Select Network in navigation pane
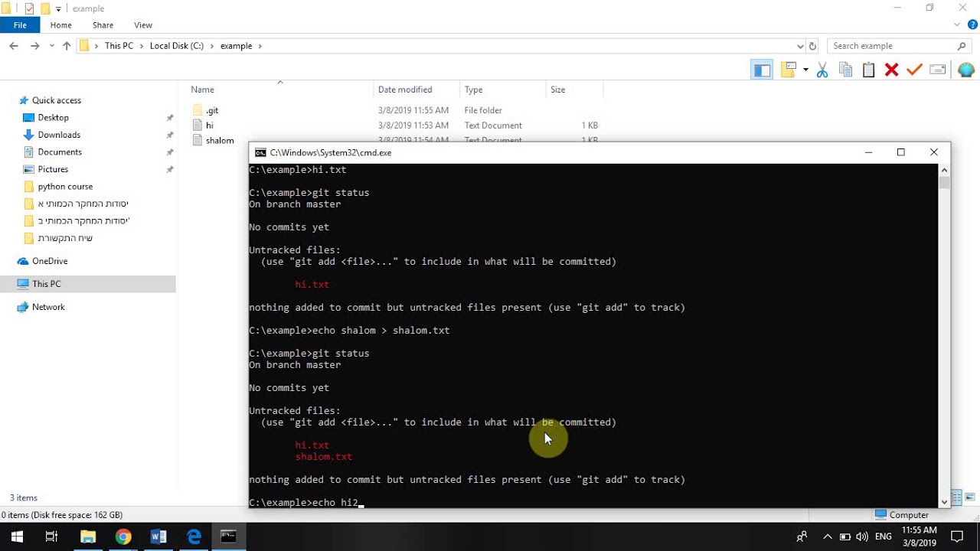Viewport: 980px width, 551px height. point(48,307)
